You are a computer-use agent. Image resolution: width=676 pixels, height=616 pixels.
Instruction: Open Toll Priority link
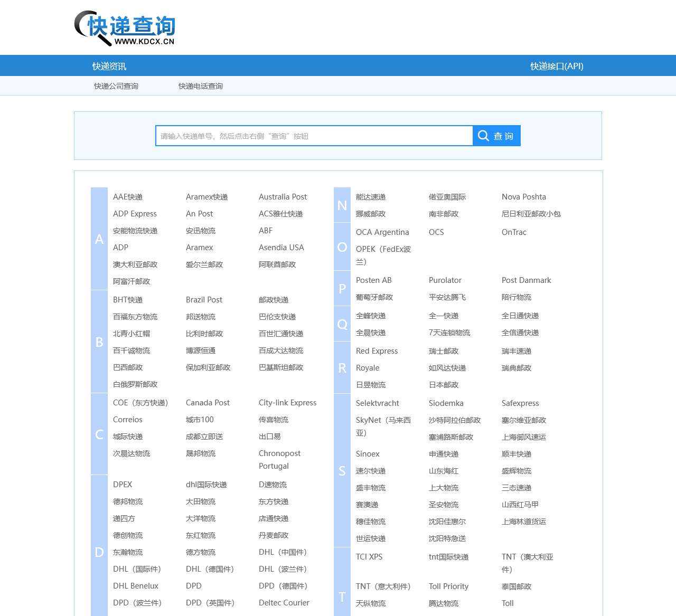(x=448, y=586)
